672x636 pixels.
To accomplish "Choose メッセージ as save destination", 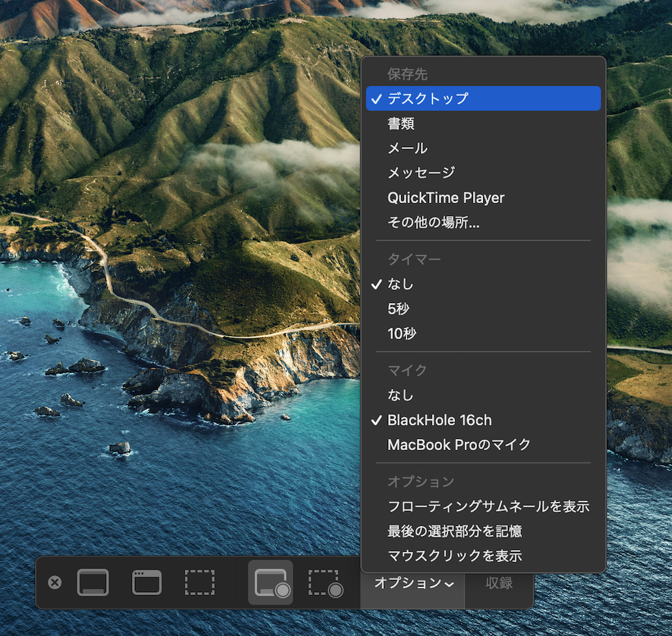I will 421,173.
